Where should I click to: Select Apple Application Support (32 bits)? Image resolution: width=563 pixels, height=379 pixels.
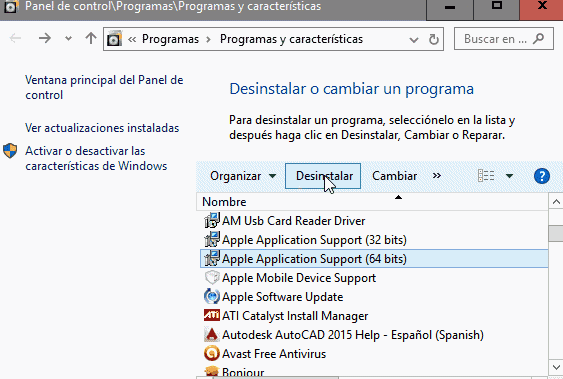click(x=374, y=240)
